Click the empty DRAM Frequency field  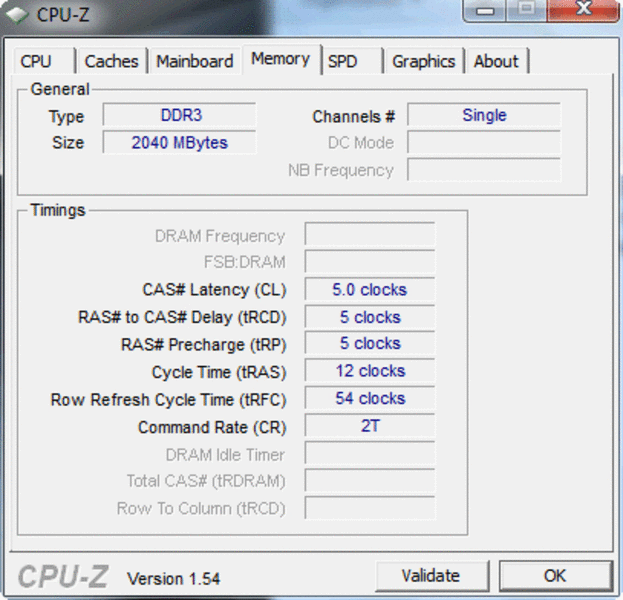point(370,234)
